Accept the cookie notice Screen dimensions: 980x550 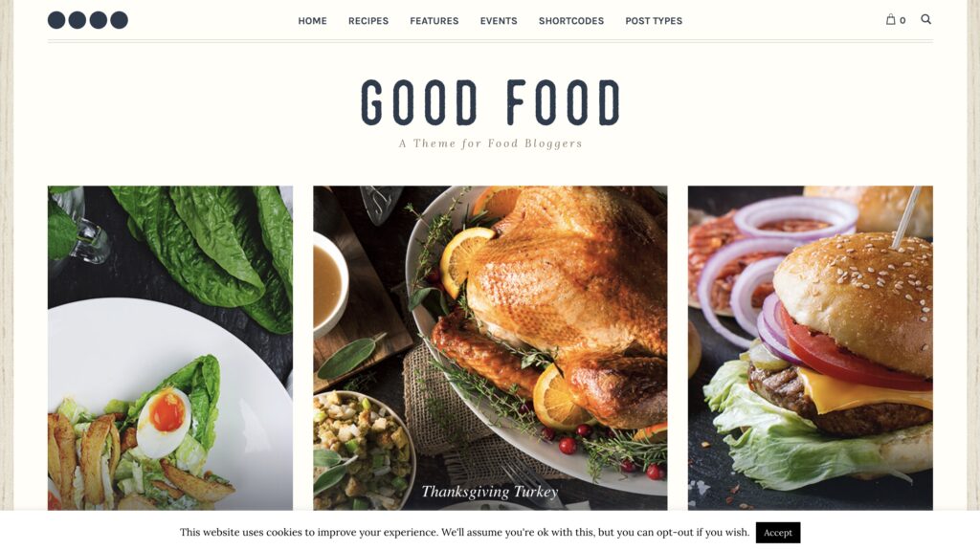(777, 533)
